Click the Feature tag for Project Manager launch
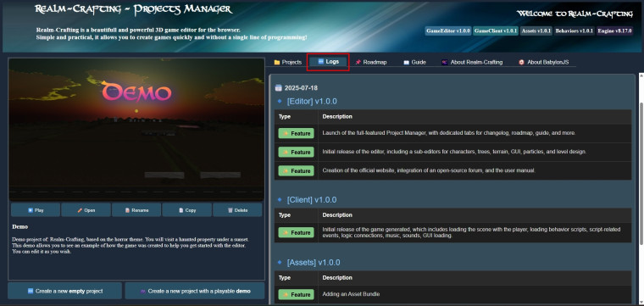 (296, 133)
